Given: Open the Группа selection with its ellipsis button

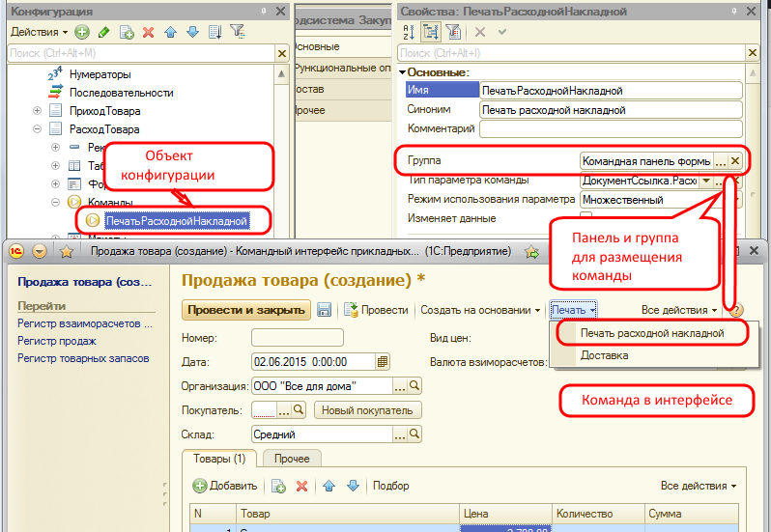Looking at the screenshot, I should [720, 161].
